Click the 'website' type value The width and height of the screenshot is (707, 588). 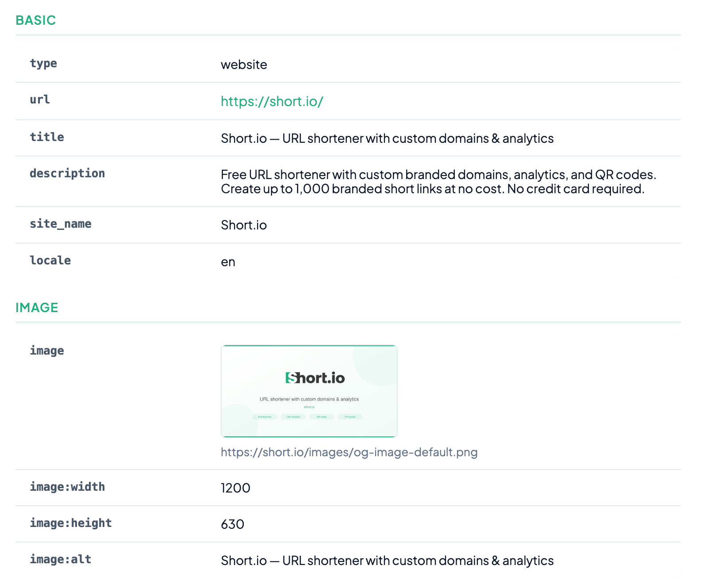coord(244,65)
